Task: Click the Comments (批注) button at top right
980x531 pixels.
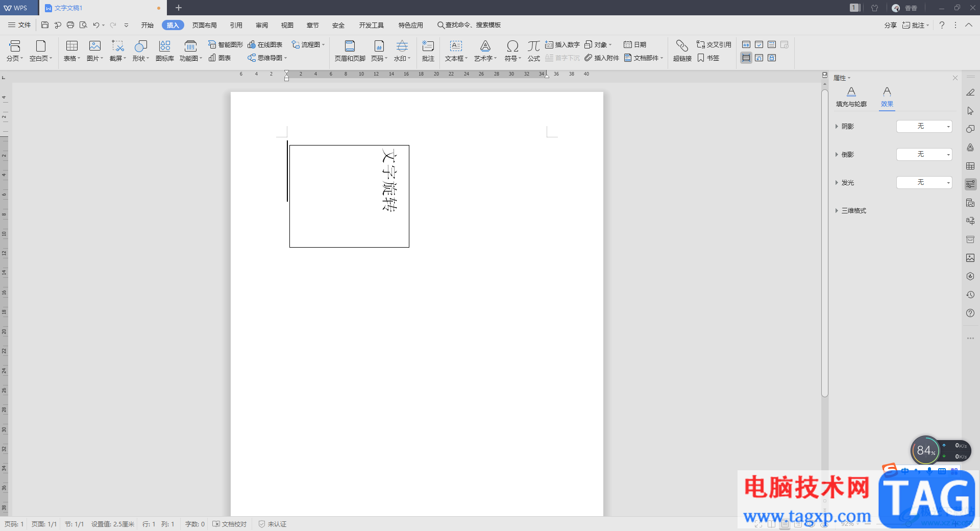Action: pos(916,25)
